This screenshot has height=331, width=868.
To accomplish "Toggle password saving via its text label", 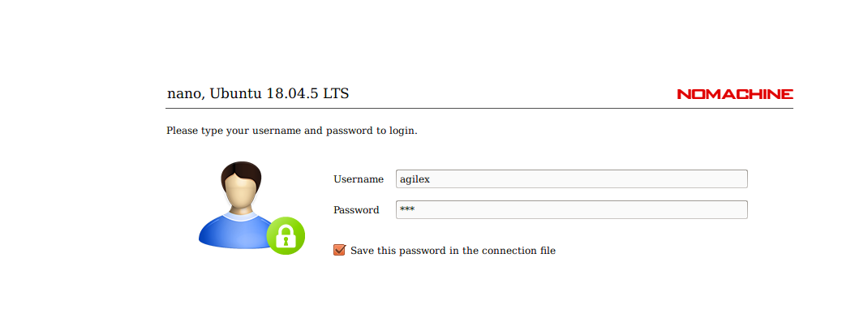I will point(453,251).
